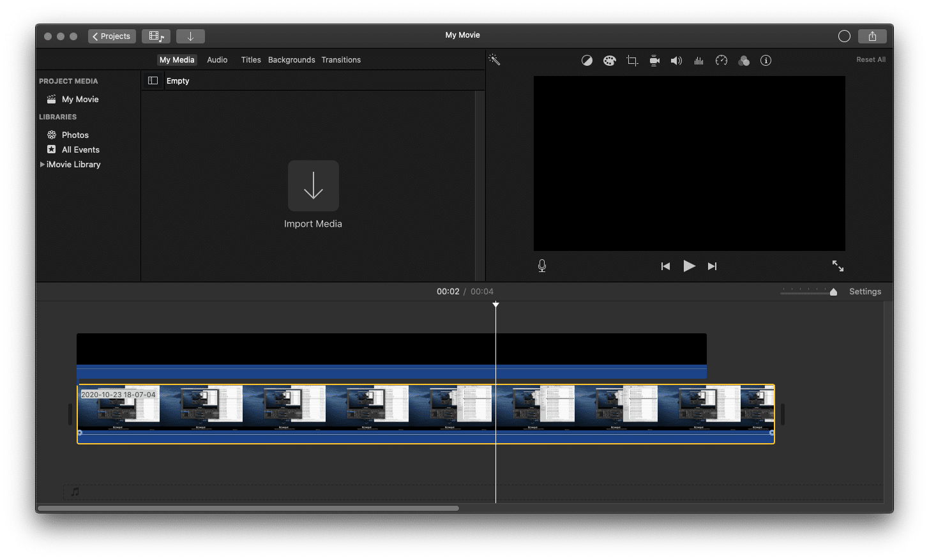Screen dimensions: 929x560
Task: Open the color balance tool
Action: (587, 61)
